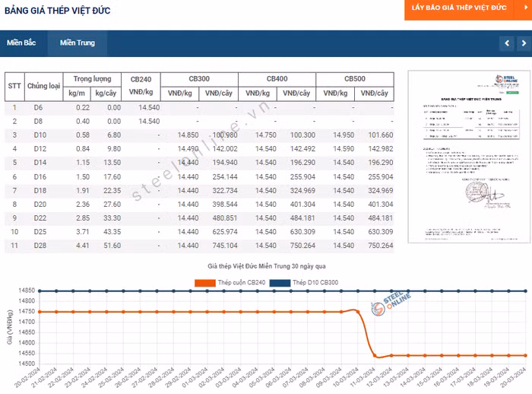Viewport: 532px width, 394px height.
Task: Open the Miền Trung price sheet thumbnail
Action: coord(466,157)
